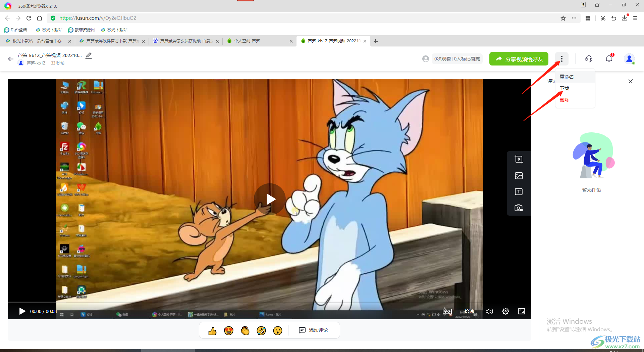Bookmark this page with the star icon
The image size is (644, 352).
coord(563,18)
